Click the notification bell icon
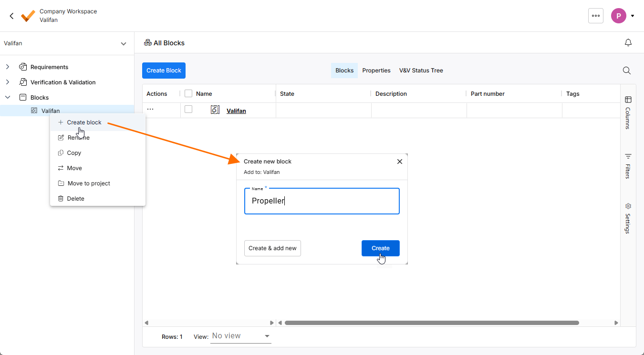 click(x=628, y=43)
